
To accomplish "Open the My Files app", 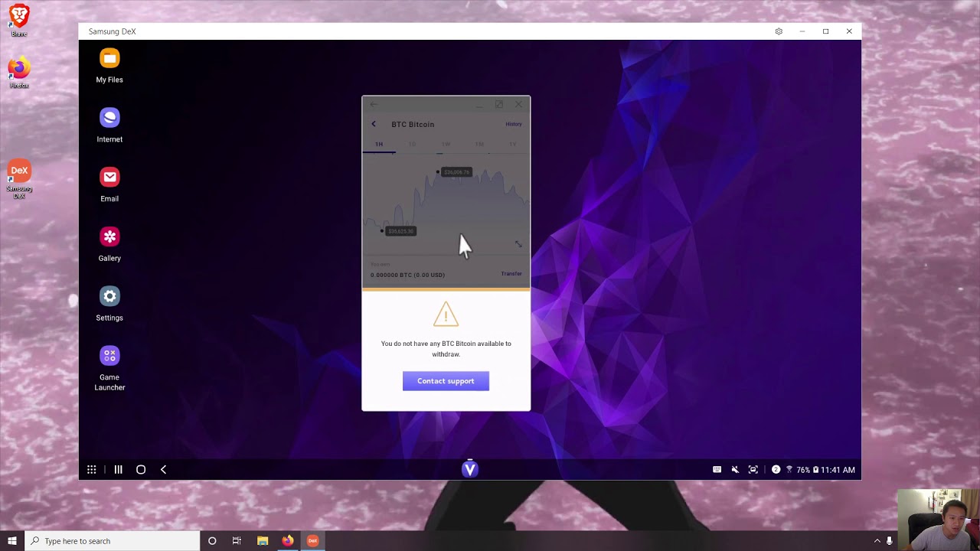I will click(x=109, y=66).
